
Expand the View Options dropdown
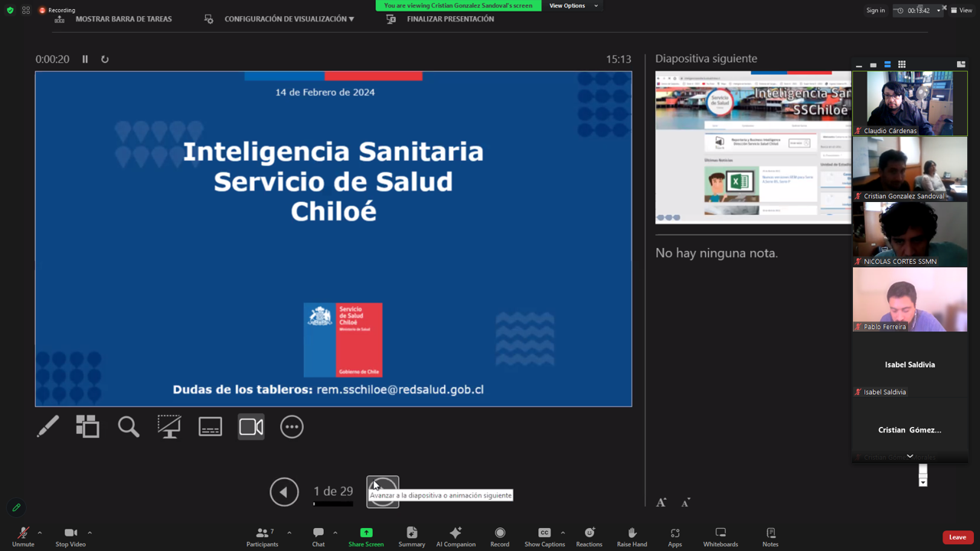click(573, 5)
